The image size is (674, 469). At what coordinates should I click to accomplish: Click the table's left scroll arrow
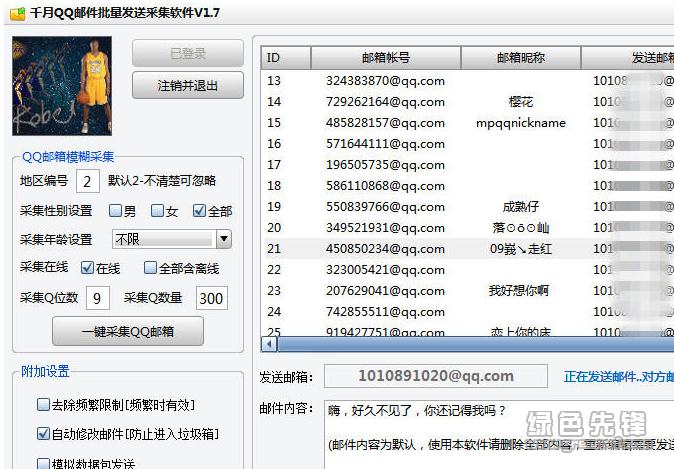(269, 344)
